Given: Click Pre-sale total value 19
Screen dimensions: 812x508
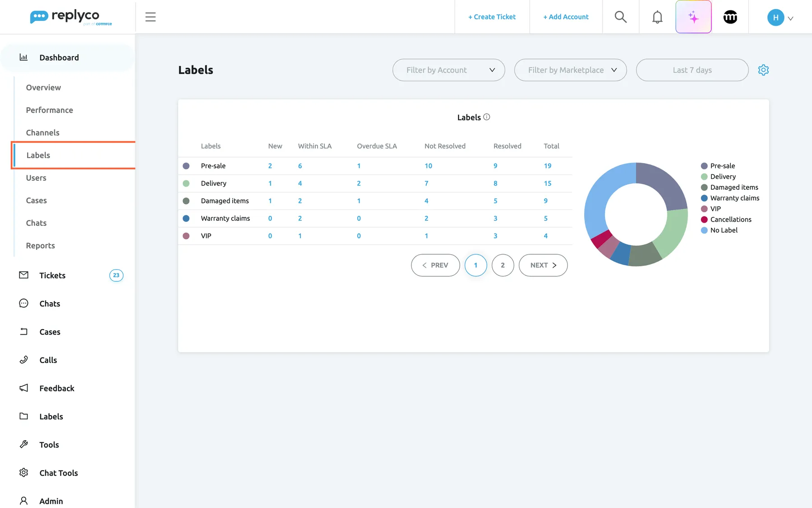Looking at the screenshot, I should [548, 166].
